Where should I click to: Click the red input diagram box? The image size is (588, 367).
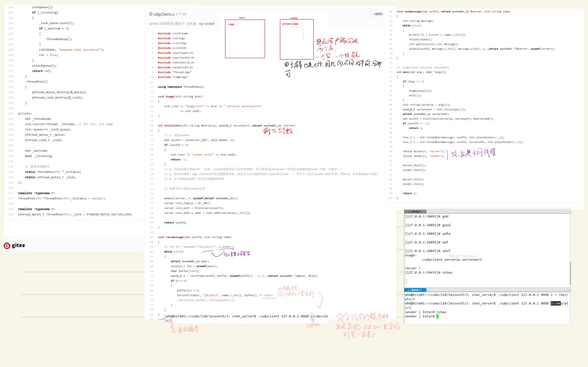tap(245, 39)
